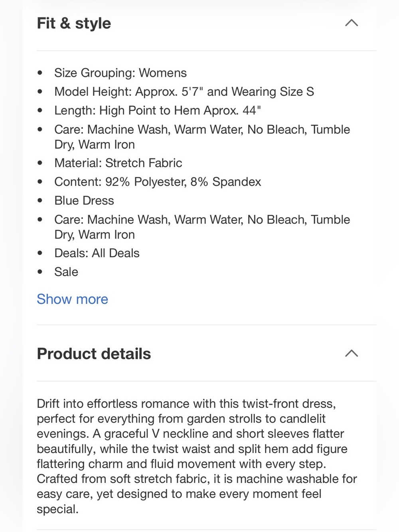Collapse the Fit & style section chevron

pos(351,23)
